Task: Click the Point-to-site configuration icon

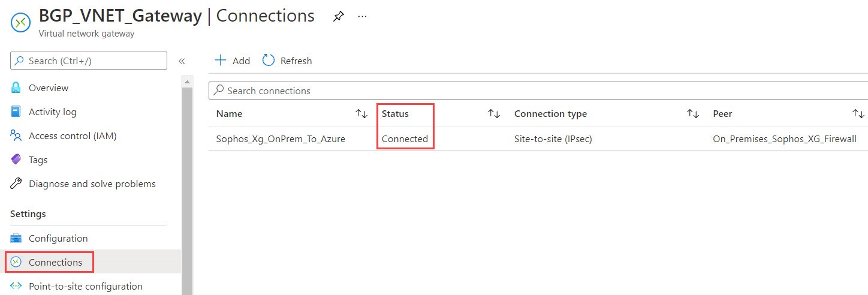Action: click(x=16, y=286)
